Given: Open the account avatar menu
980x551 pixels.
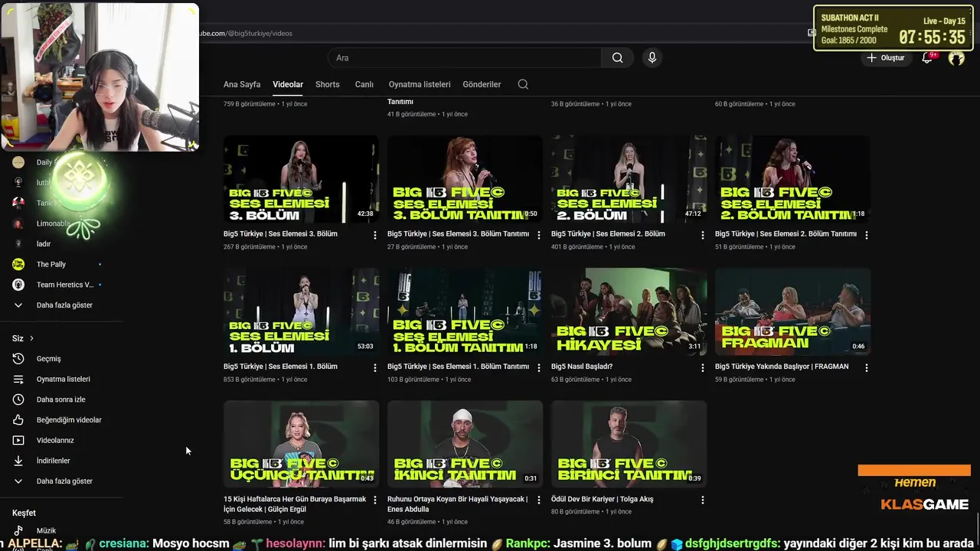Looking at the screenshot, I should (956, 57).
